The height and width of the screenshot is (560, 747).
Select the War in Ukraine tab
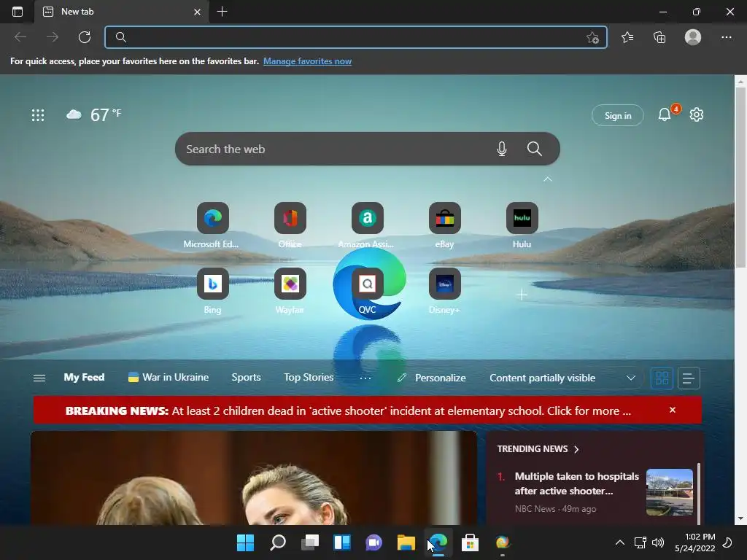tap(169, 377)
